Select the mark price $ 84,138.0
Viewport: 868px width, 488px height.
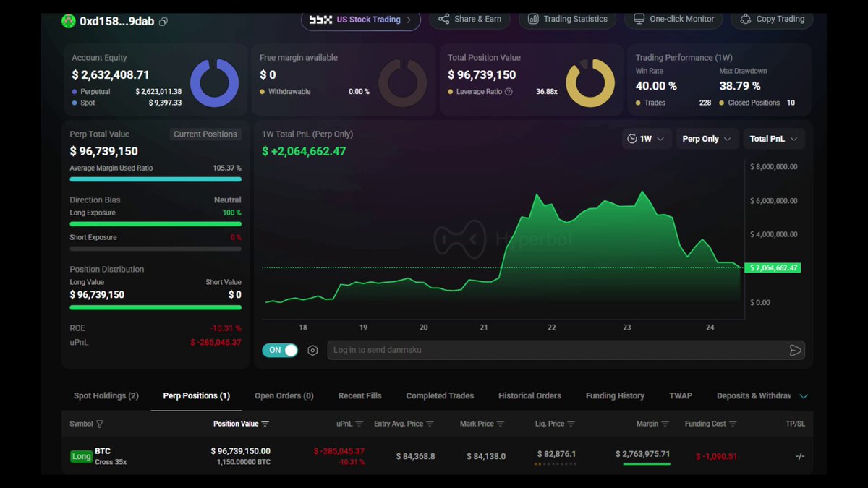click(486, 456)
